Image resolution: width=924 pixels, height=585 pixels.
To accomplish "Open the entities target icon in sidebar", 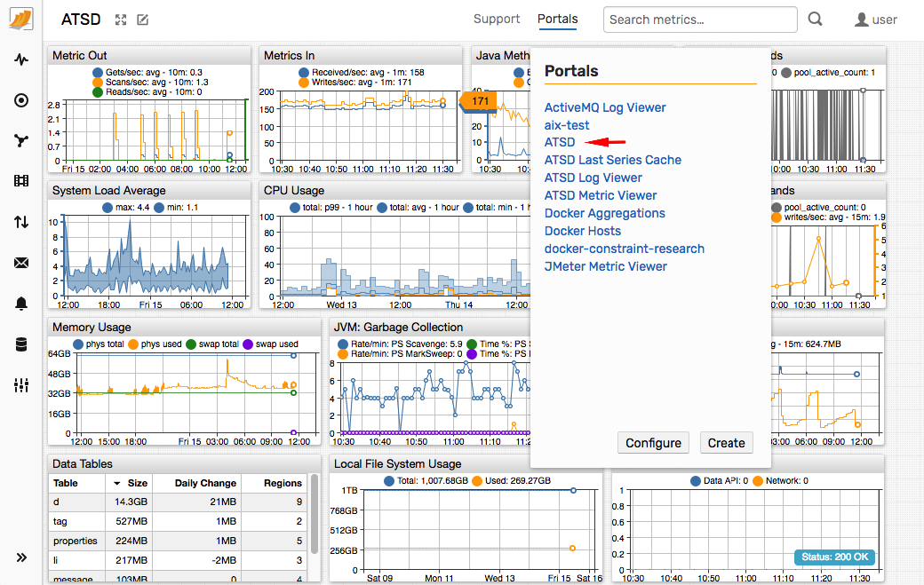I will [21, 100].
